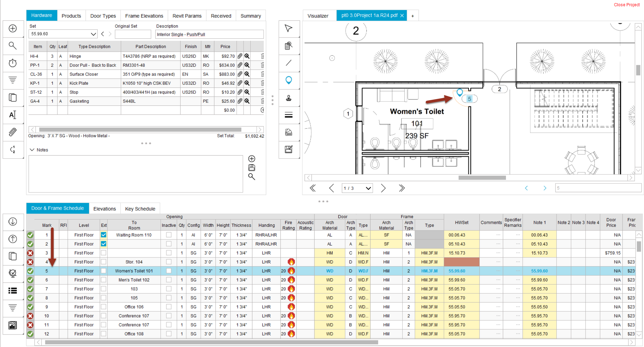Check Inactive checkbox for Stor. 104 row

coord(169,262)
